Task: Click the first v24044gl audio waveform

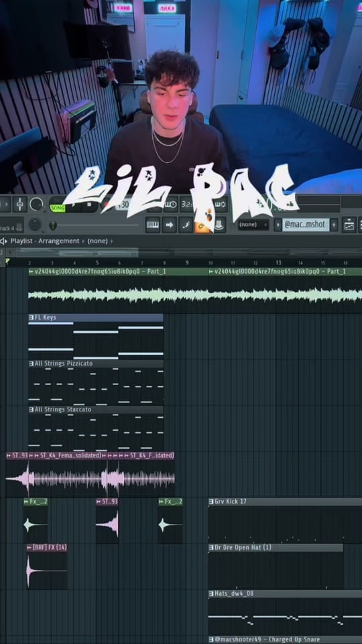Action: click(118, 295)
